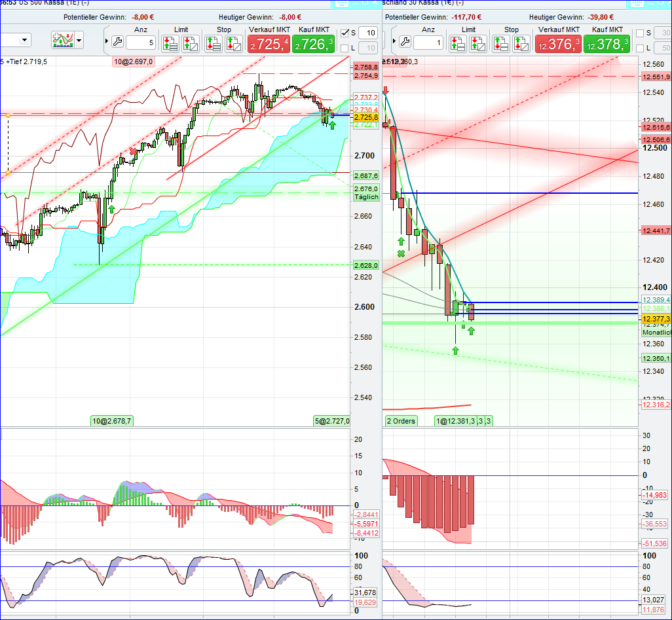Sell Deutschland 30 at market 12.376,3

(x=558, y=44)
